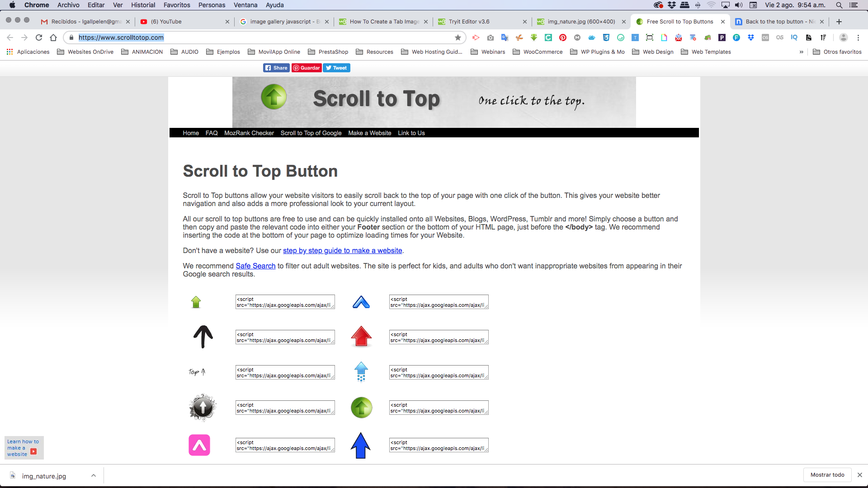Open the Chrome profile menu
Screen dimensions: 868x488
[844, 38]
